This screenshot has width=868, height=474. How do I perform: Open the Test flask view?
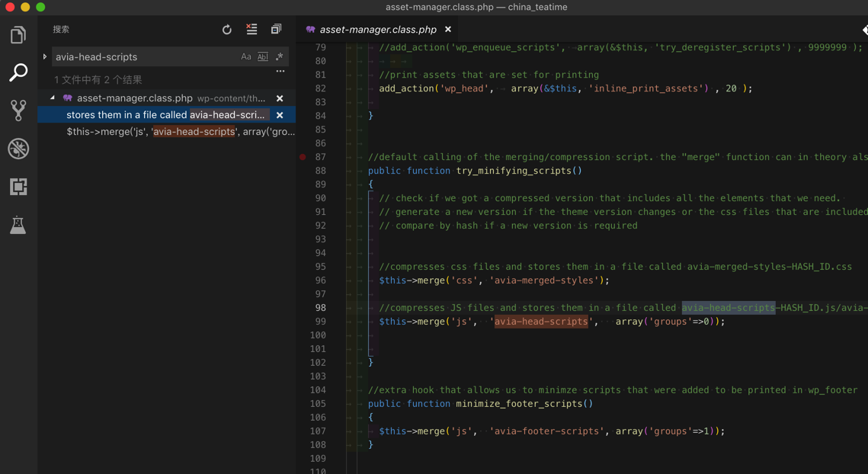pyautogui.click(x=18, y=225)
